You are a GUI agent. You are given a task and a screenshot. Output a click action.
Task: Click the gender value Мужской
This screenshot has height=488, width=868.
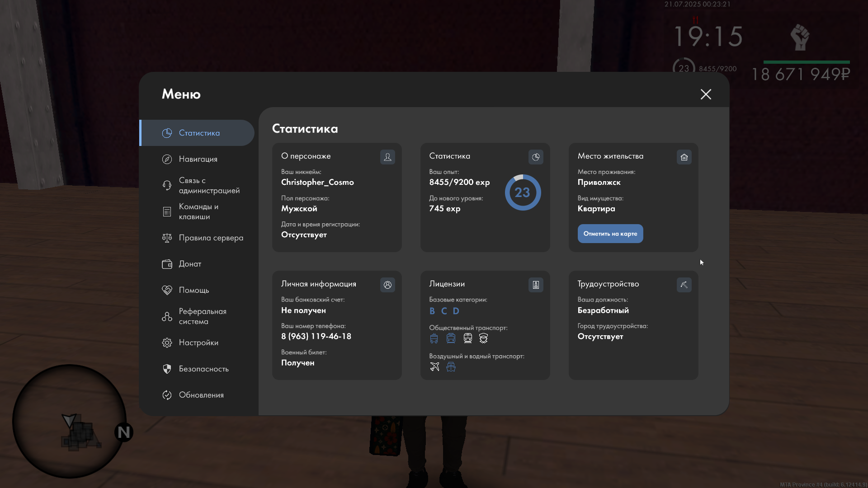[x=299, y=208]
